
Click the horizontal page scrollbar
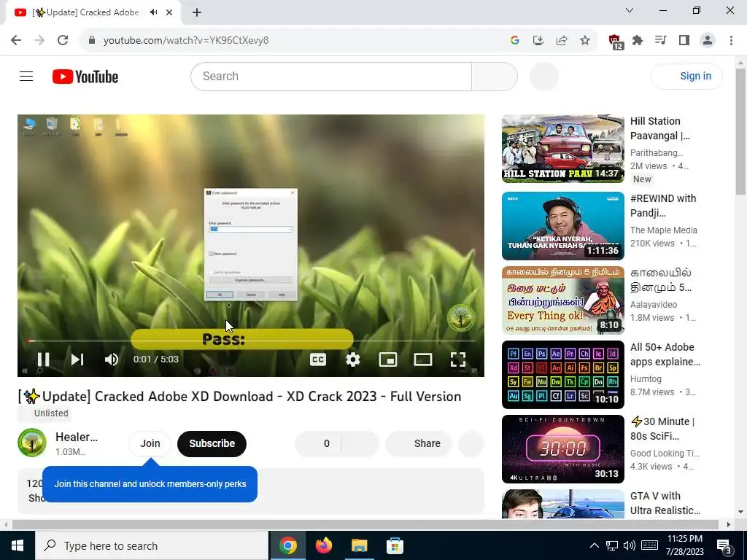[x=365, y=524]
